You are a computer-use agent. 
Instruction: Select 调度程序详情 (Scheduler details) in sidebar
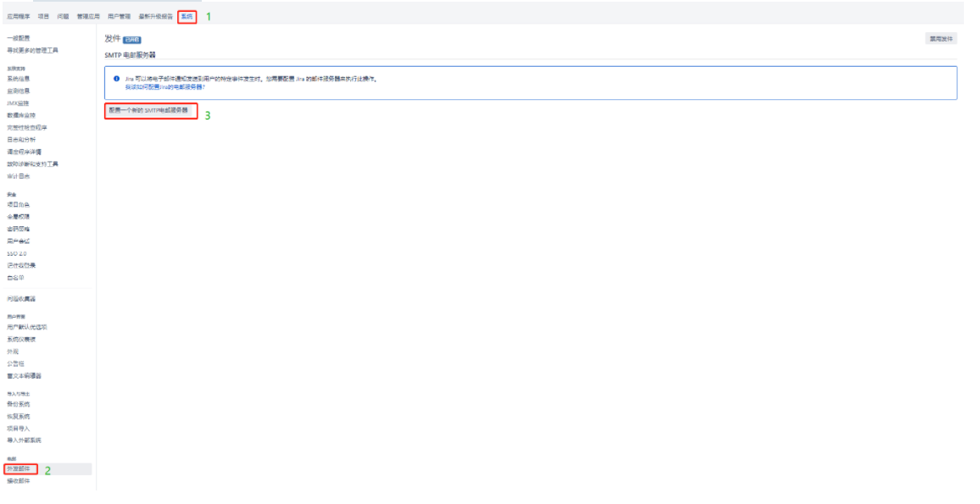pyautogui.click(x=25, y=152)
